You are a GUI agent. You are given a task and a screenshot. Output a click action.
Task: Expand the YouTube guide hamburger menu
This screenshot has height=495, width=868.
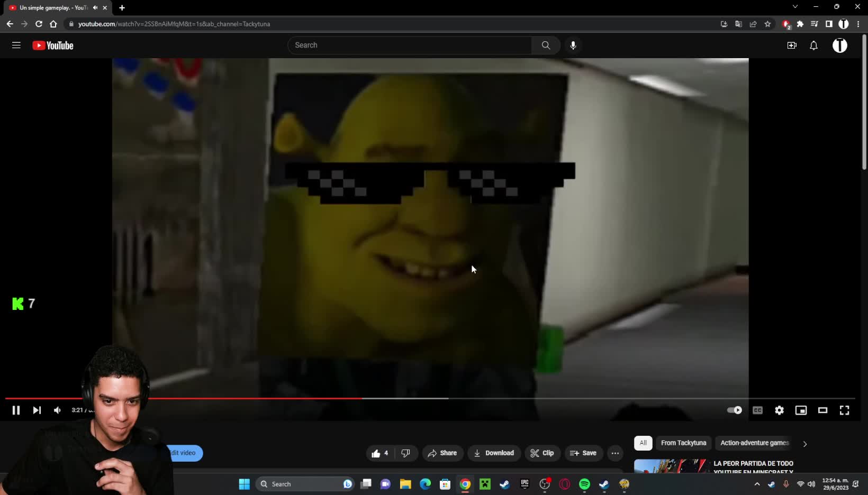pos(16,45)
